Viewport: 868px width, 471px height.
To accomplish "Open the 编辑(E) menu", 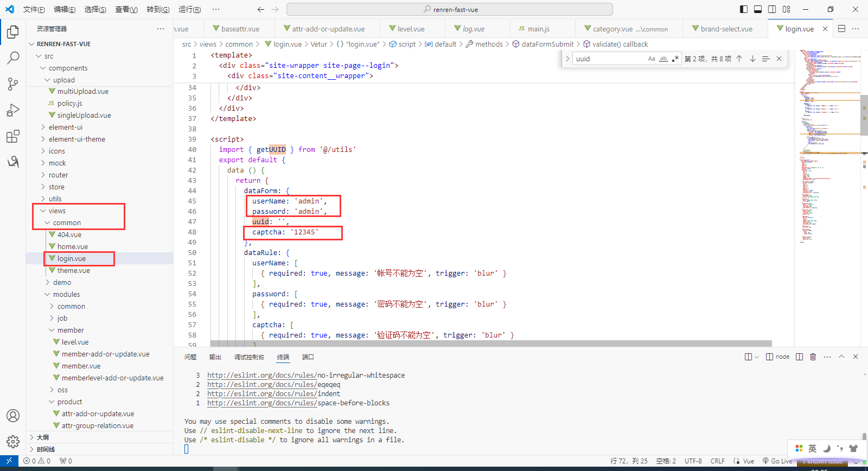I will pos(65,9).
